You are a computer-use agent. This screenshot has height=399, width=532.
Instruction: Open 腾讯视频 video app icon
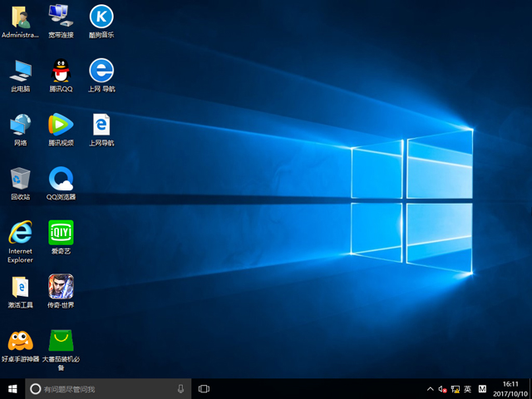[61, 125]
